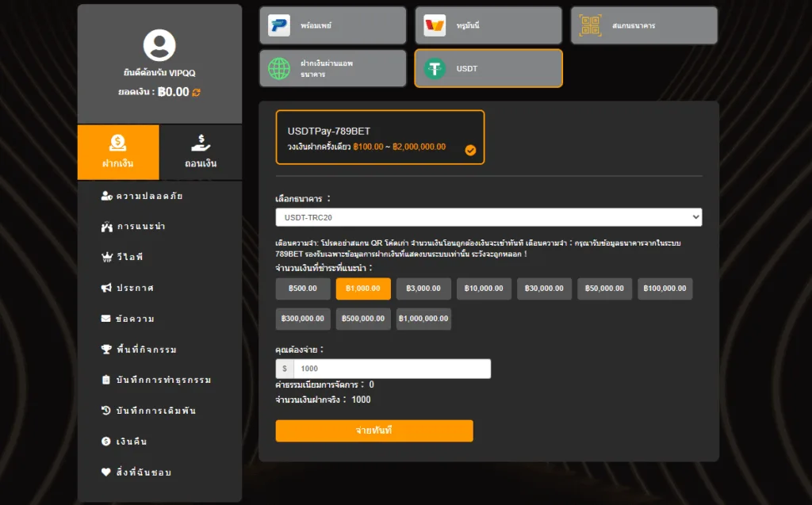The image size is (812, 505).
Task: Select the ฿500,000.00 amount
Action: [x=363, y=319]
